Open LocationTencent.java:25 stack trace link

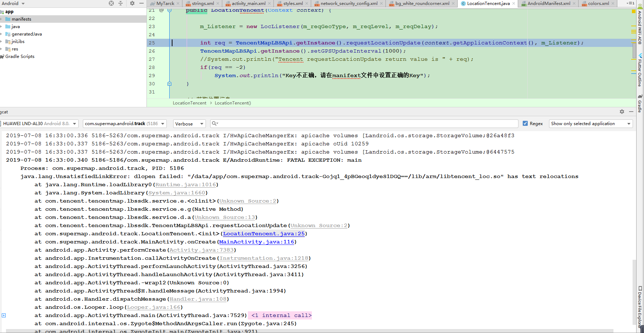[264, 233]
